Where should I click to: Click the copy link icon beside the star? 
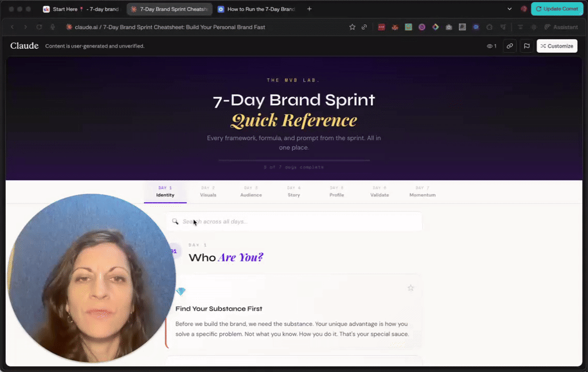click(x=364, y=26)
